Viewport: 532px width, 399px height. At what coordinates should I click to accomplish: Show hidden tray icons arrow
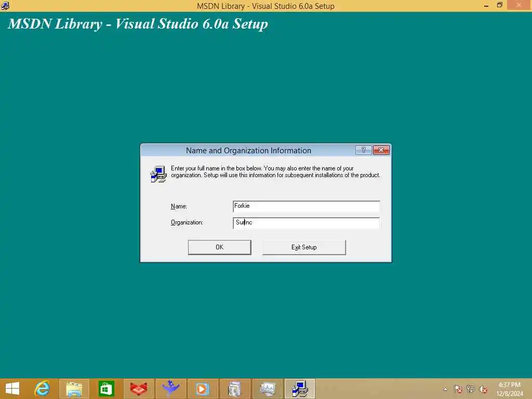[445, 389]
